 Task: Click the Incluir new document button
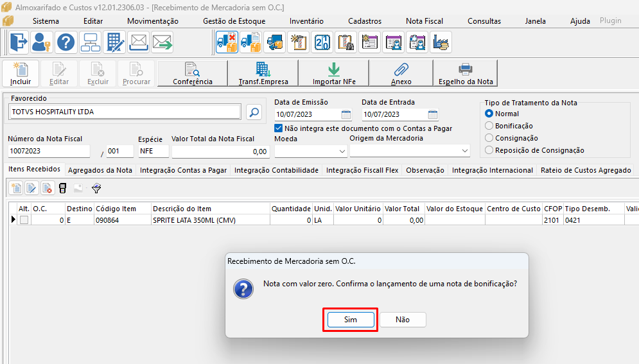click(x=21, y=73)
